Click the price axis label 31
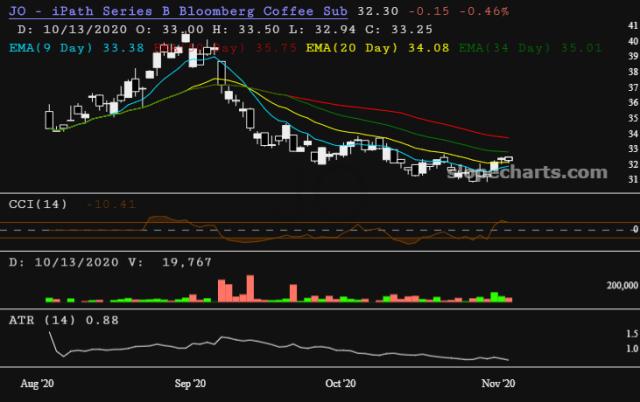 (633, 179)
